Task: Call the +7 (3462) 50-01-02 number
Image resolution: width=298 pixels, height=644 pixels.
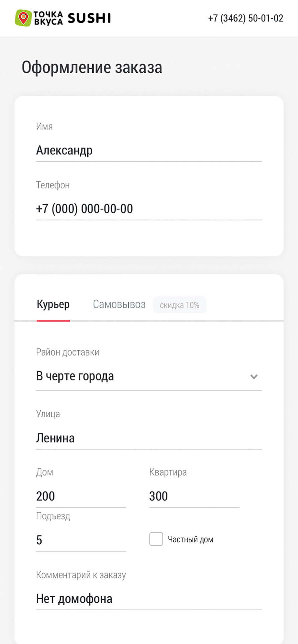Action: [x=245, y=18]
